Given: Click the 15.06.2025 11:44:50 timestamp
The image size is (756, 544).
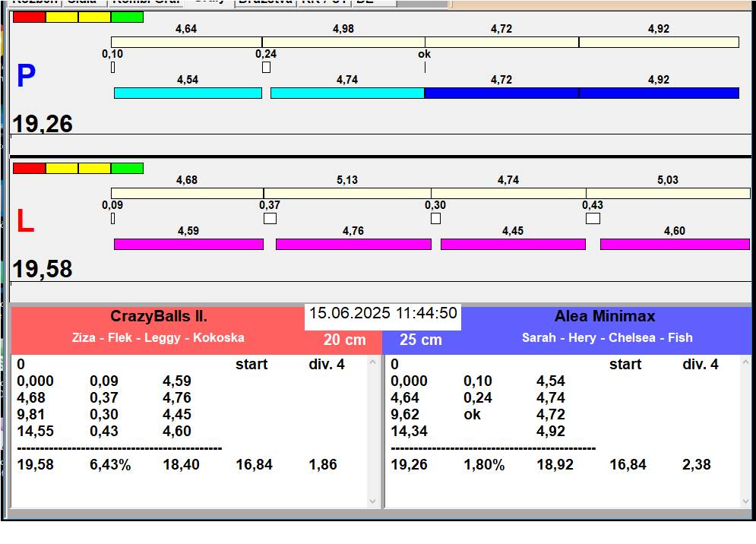Looking at the screenshot, I should [x=383, y=313].
